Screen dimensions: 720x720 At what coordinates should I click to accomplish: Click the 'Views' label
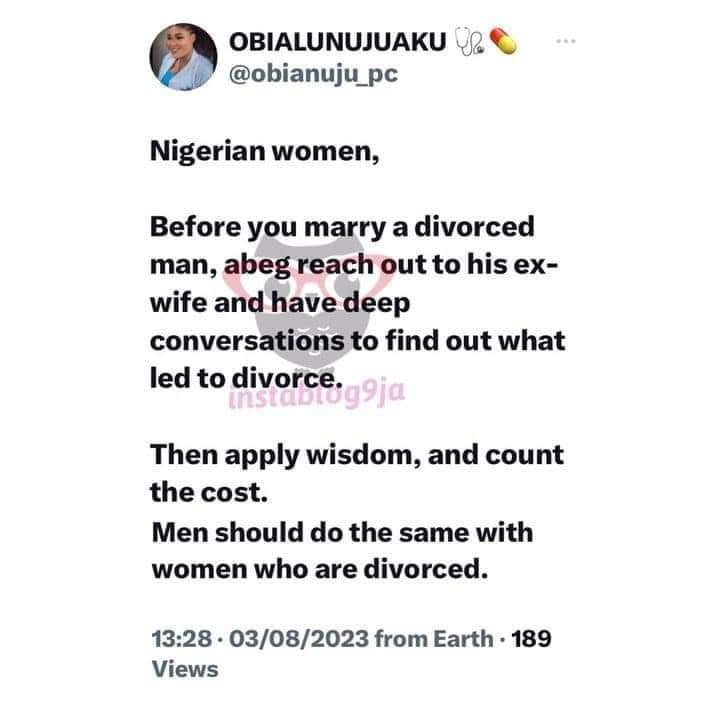[x=185, y=669]
